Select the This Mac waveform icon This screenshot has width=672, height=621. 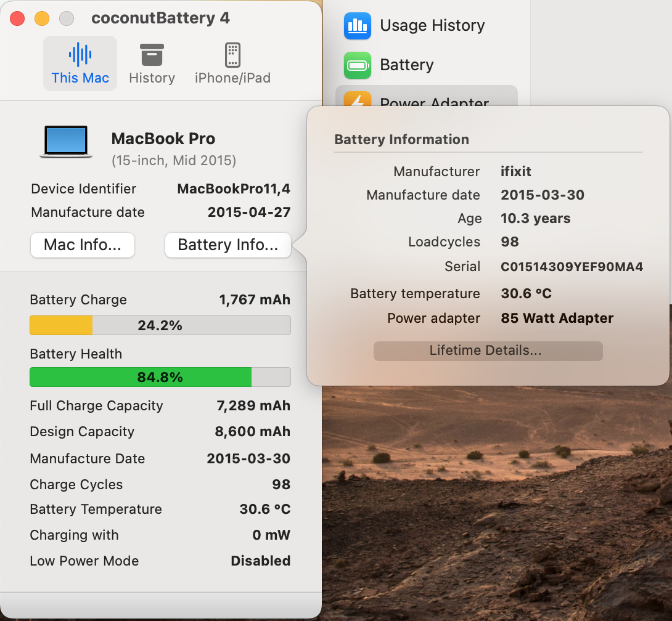point(80,54)
